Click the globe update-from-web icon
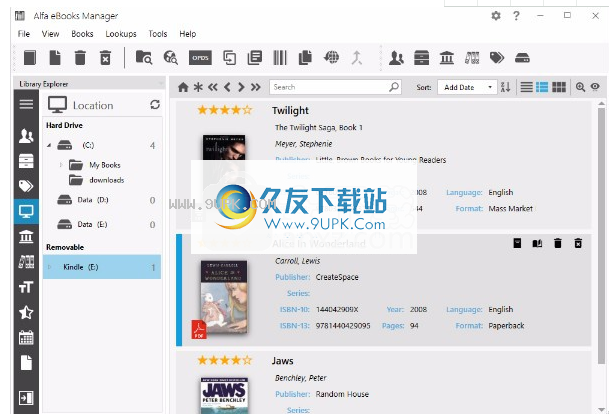The height and width of the screenshot is (414, 609). 331,57
